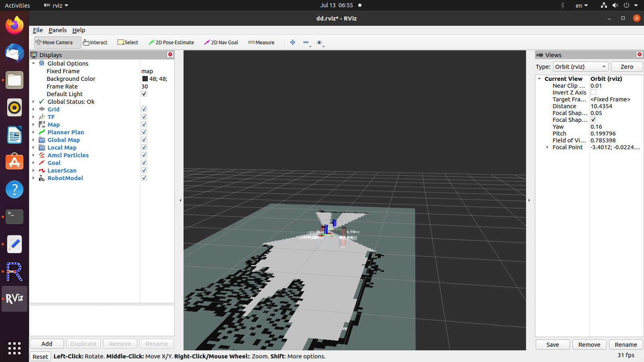Close the Displays panel

tap(170, 54)
